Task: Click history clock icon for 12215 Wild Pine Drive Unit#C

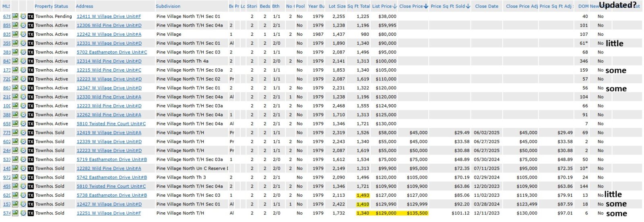Action: (23, 70)
